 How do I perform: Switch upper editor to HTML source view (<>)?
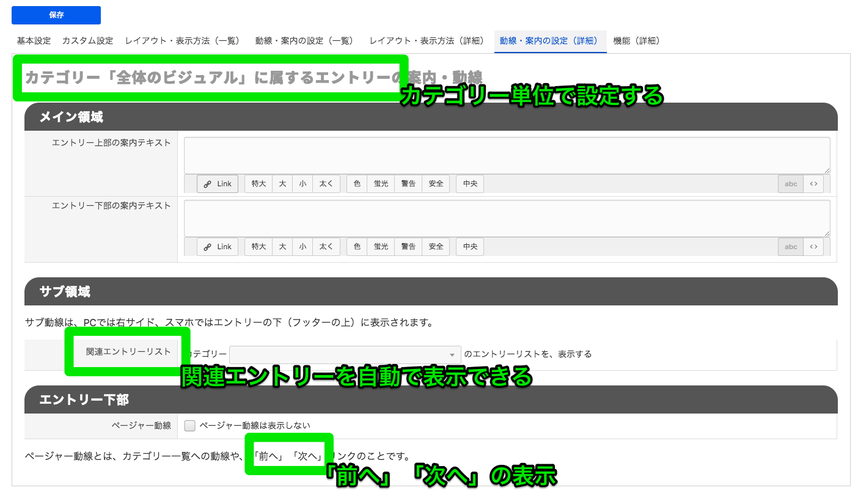(814, 184)
